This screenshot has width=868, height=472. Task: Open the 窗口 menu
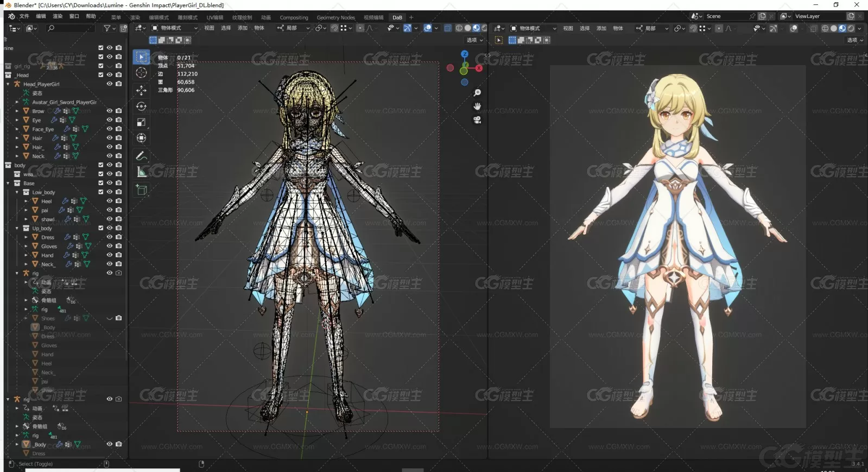pos(74,16)
